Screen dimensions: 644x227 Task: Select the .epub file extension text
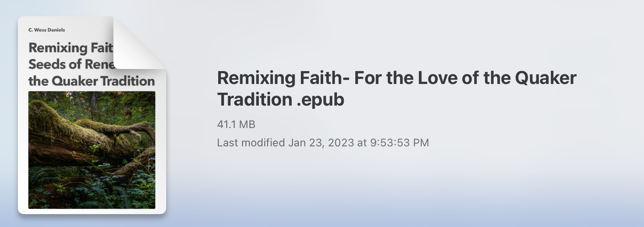click(x=320, y=100)
